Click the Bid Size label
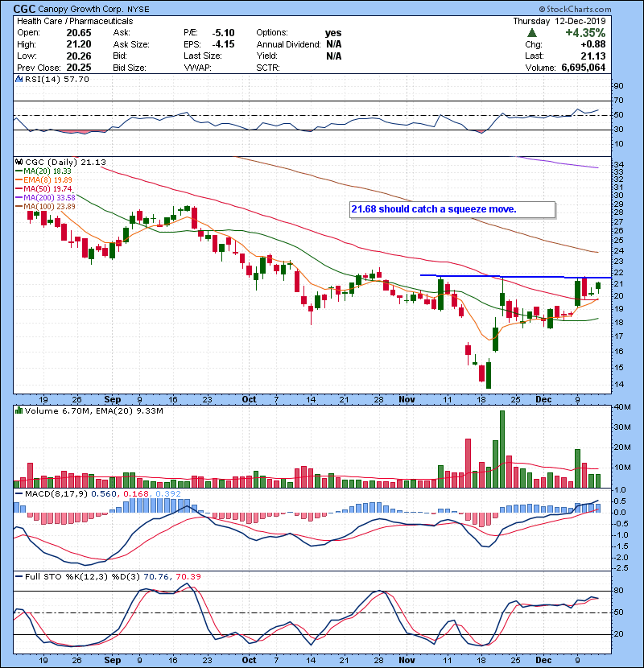Image resolution: width=644 pixels, height=668 pixels. coord(130,68)
